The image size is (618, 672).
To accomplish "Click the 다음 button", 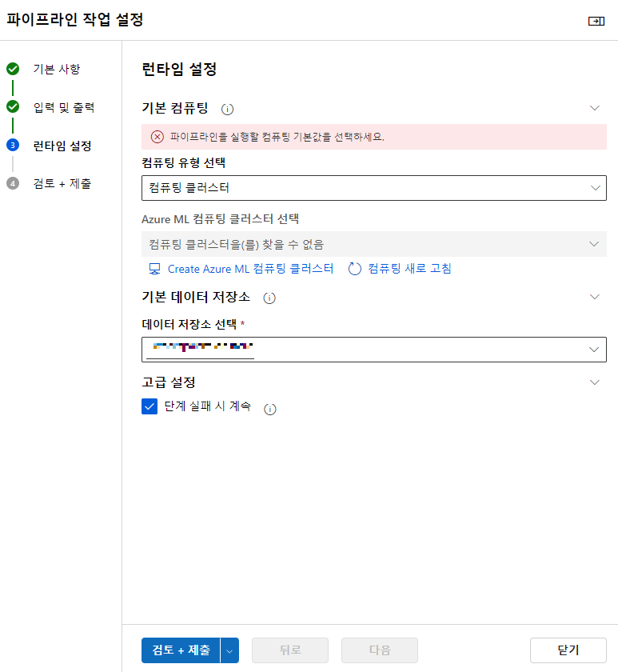I will pyautogui.click(x=380, y=650).
